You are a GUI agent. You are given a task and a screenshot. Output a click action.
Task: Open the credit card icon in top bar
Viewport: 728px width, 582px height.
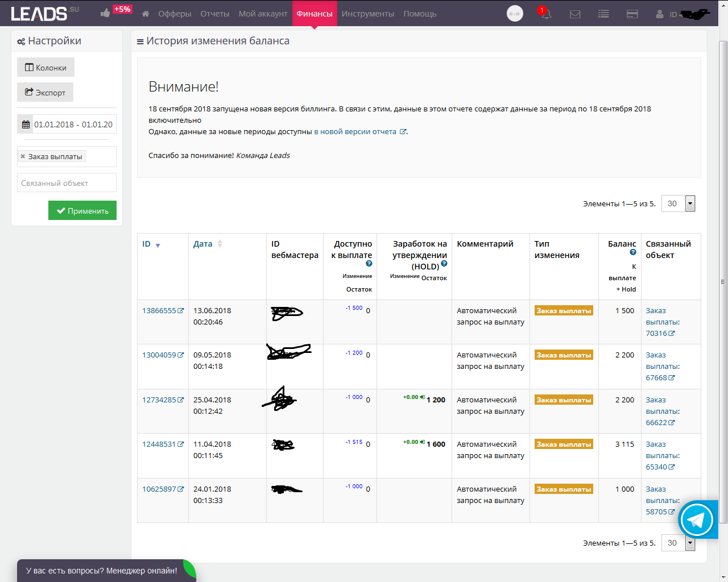pyautogui.click(x=632, y=14)
